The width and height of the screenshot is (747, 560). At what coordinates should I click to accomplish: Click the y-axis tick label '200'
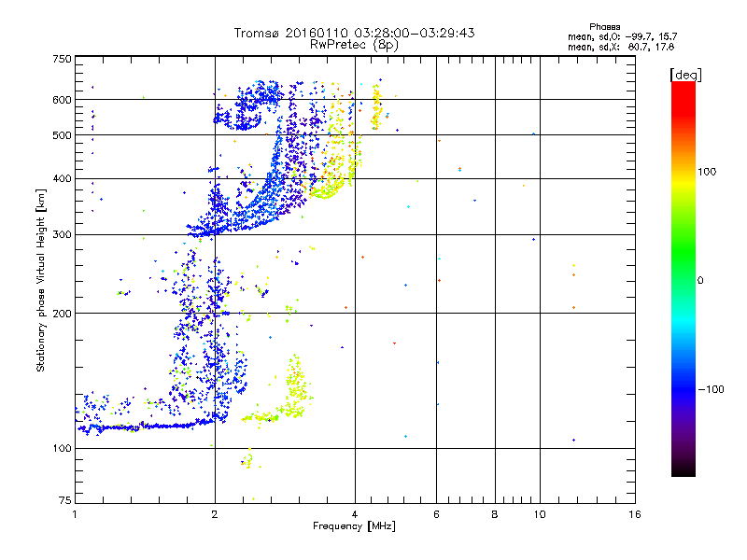point(62,314)
